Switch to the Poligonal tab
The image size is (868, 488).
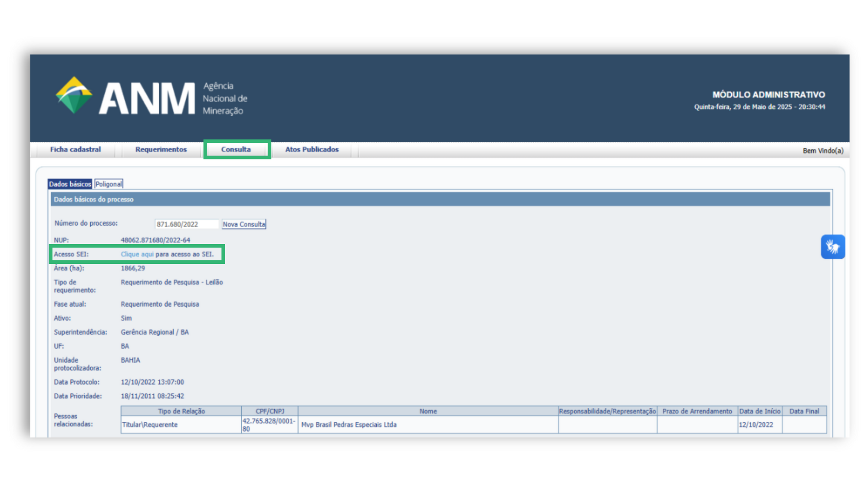108,184
